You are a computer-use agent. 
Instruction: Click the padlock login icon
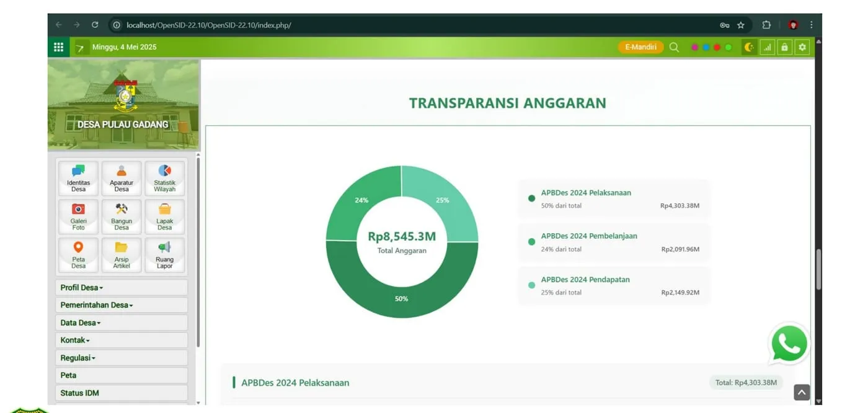[785, 47]
